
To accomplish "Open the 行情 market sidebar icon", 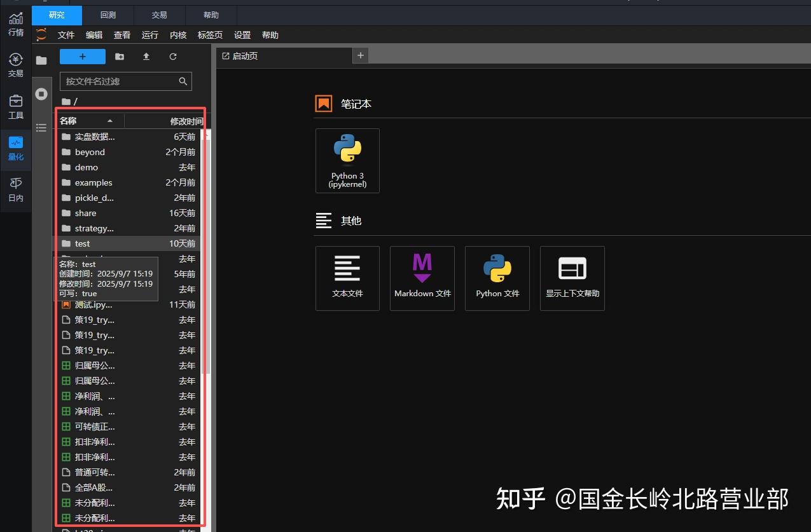I will [x=16, y=24].
